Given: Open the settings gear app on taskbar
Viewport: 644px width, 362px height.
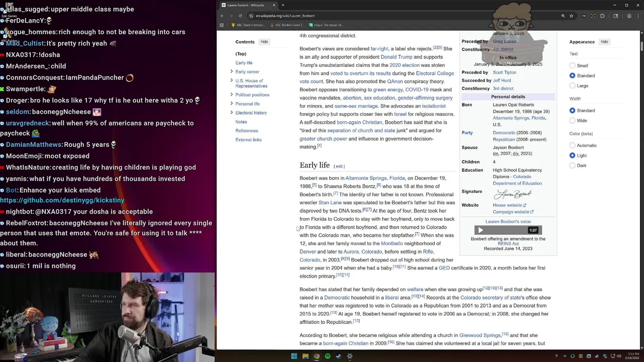Looking at the screenshot, I should click(350, 356).
